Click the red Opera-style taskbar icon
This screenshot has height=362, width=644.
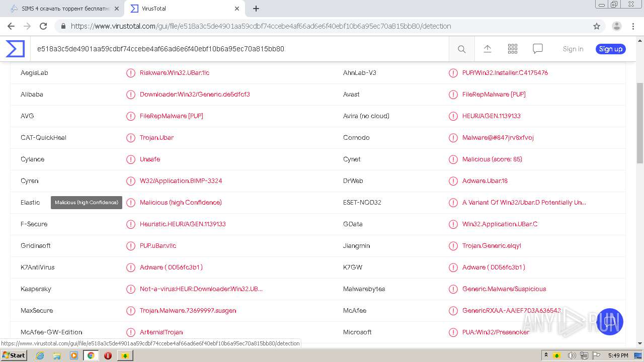pyautogui.click(x=108, y=355)
